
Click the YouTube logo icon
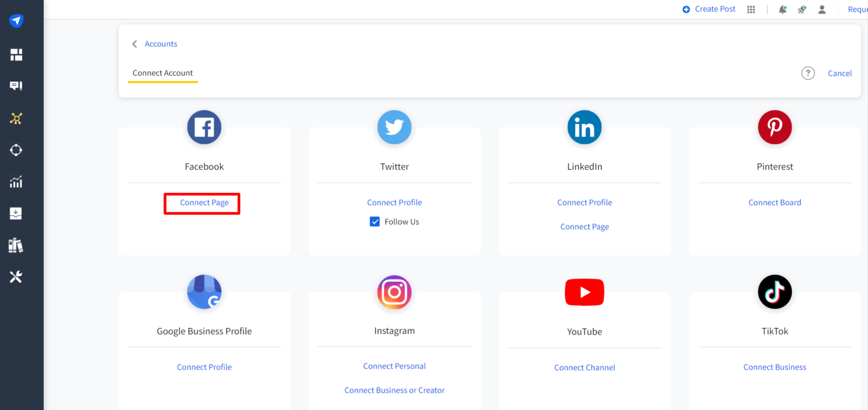tap(585, 292)
